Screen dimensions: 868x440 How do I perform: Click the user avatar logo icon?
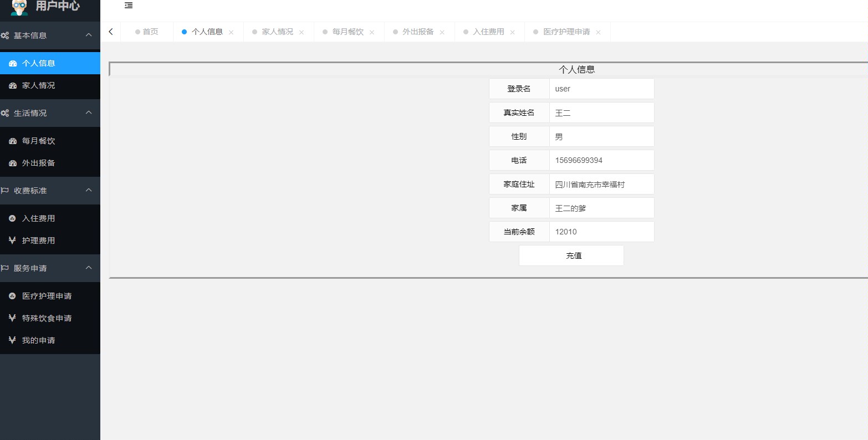click(x=19, y=8)
